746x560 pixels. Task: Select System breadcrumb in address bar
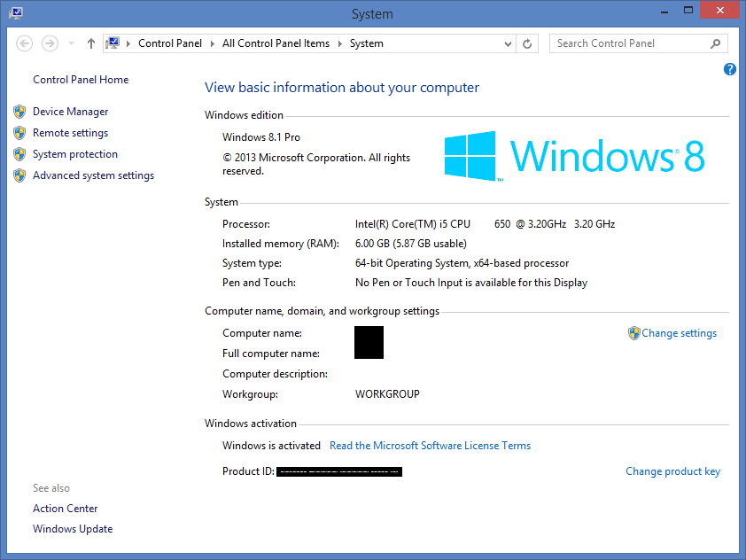pos(366,43)
